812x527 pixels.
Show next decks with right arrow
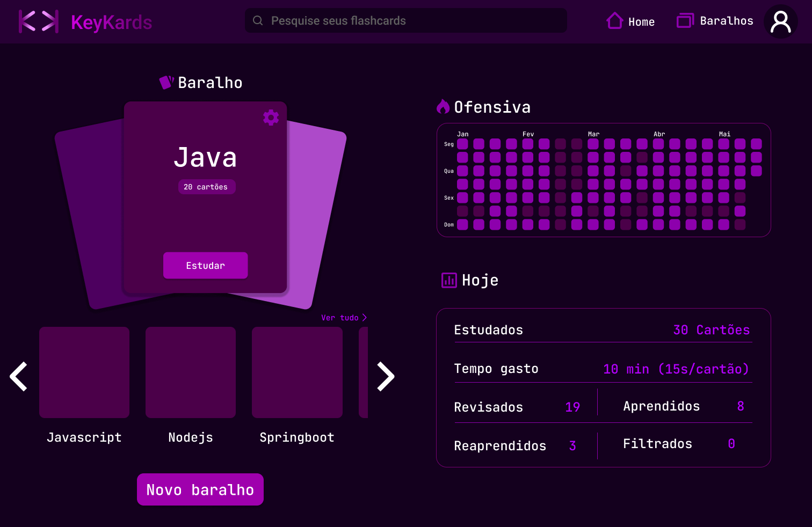386,376
